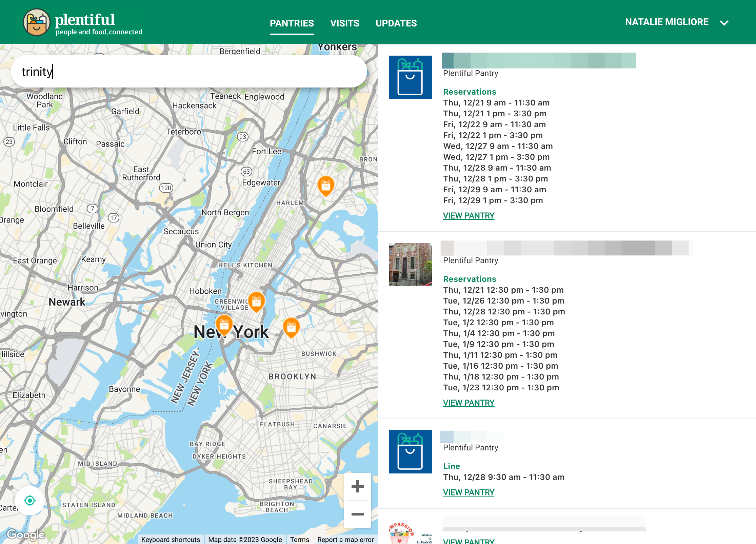Click the Newark label on the map
The width and height of the screenshot is (756, 544).
tap(67, 302)
